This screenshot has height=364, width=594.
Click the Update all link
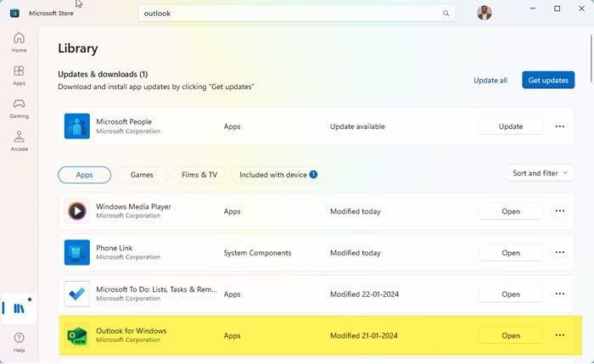[x=490, y=81]
